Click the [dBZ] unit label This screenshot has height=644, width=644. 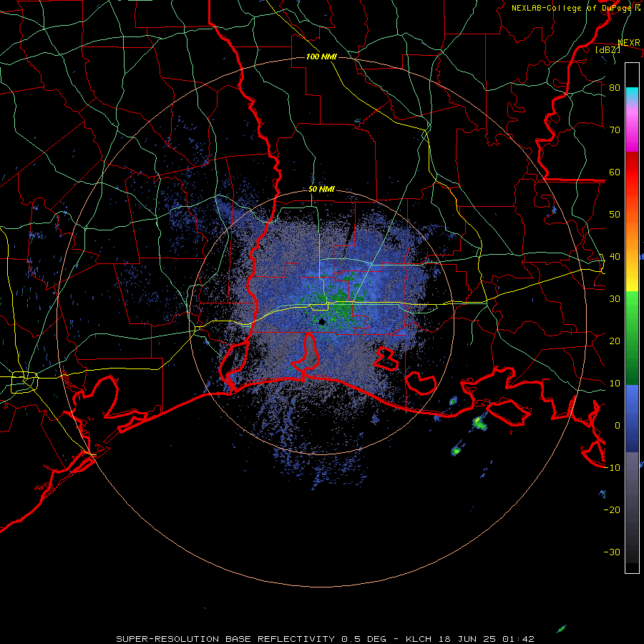click(608, 49)
